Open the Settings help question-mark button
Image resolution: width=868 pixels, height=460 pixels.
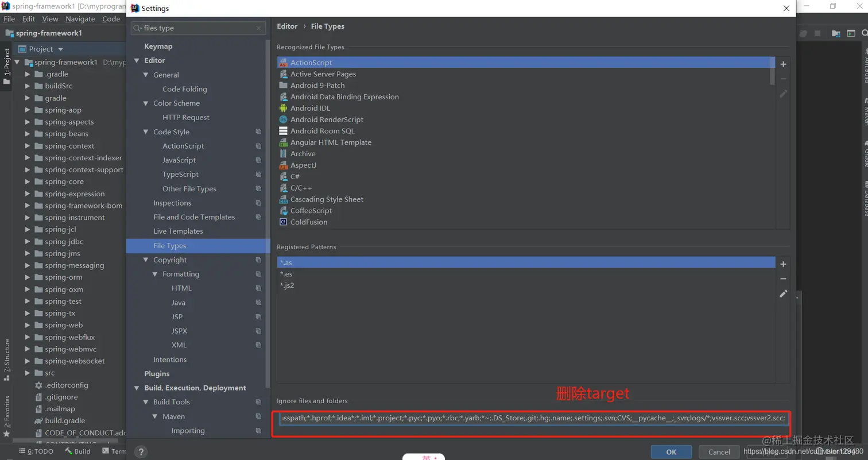[139, 452]
